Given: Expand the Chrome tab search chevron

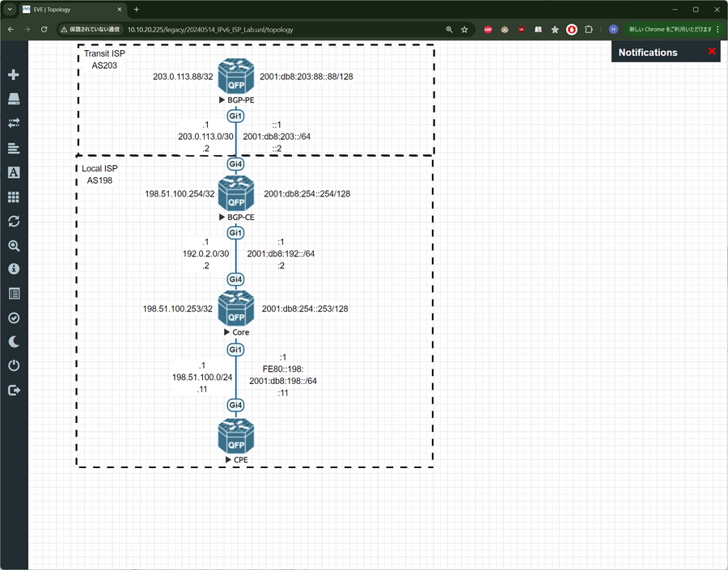Looking at the screenshot, I should pos(11,10).
